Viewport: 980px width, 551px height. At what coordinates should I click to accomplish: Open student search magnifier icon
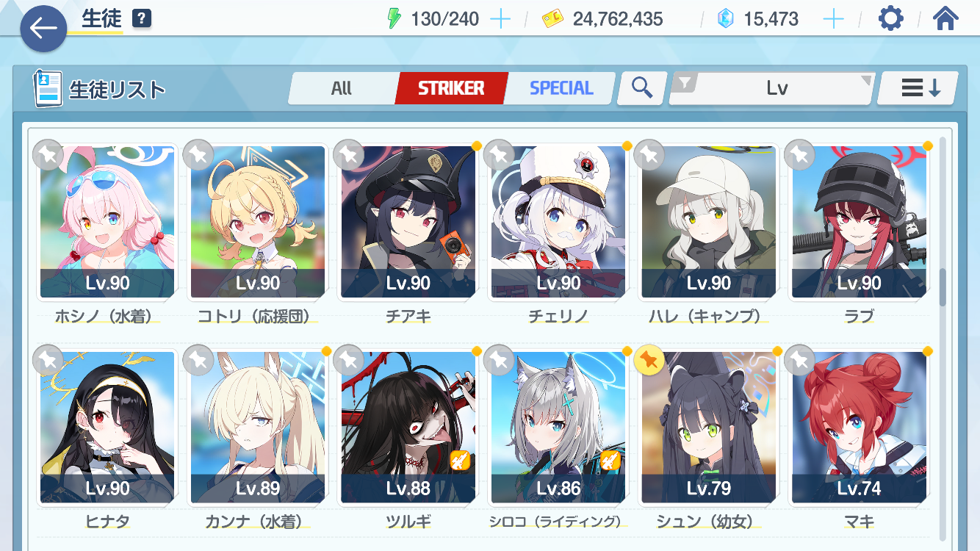pos(642,88)
